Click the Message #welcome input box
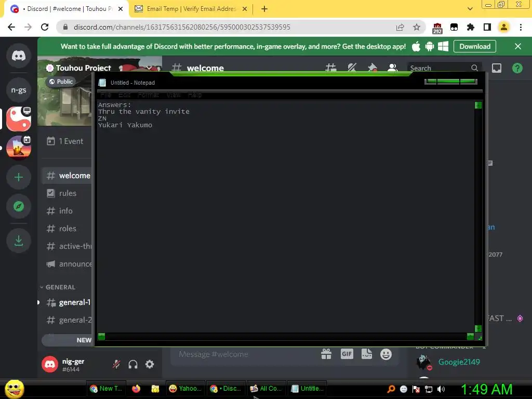Viewport: 532px width, 399px height. click(x=244, y=354)
